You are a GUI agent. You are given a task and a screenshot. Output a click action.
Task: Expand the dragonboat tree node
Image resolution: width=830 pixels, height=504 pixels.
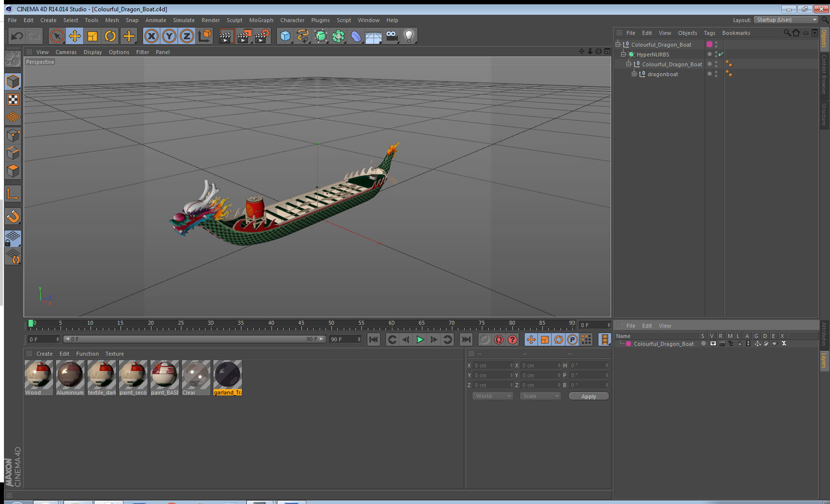pyautogui.click(x=634, y=74)
